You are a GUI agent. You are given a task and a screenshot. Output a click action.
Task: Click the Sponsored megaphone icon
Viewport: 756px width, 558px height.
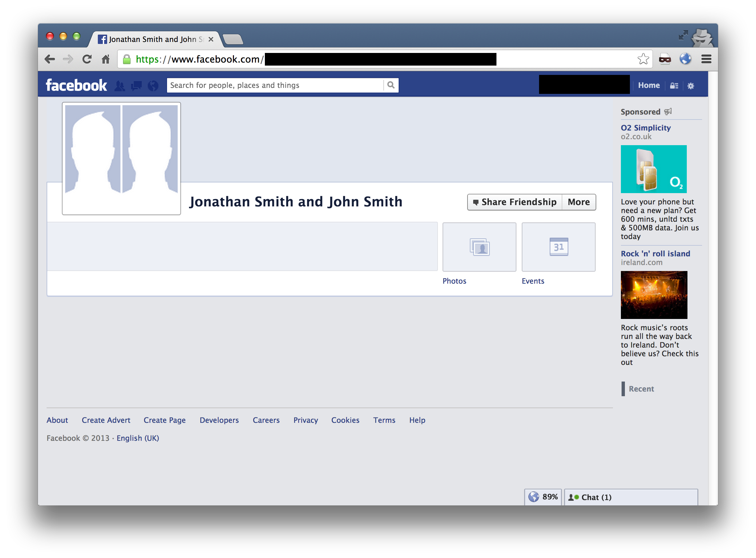668,112
